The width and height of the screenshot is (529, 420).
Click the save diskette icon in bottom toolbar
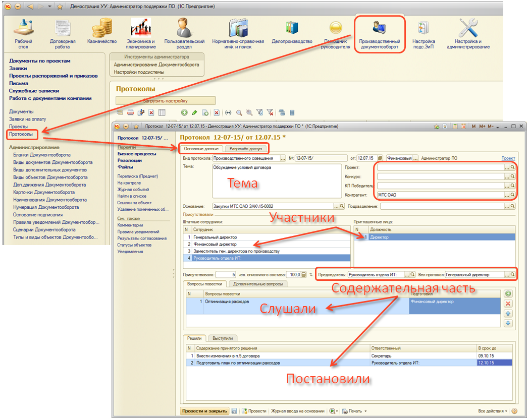tap(235, 411)
